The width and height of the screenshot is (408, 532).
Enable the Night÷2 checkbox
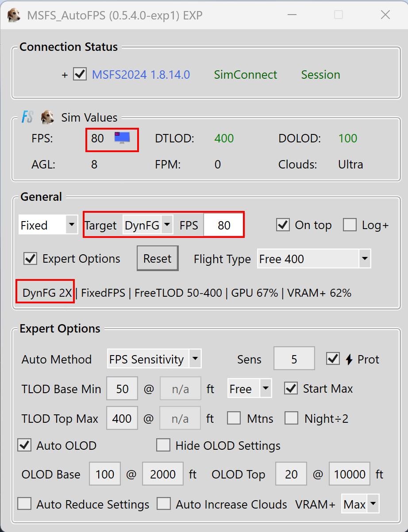291,418
